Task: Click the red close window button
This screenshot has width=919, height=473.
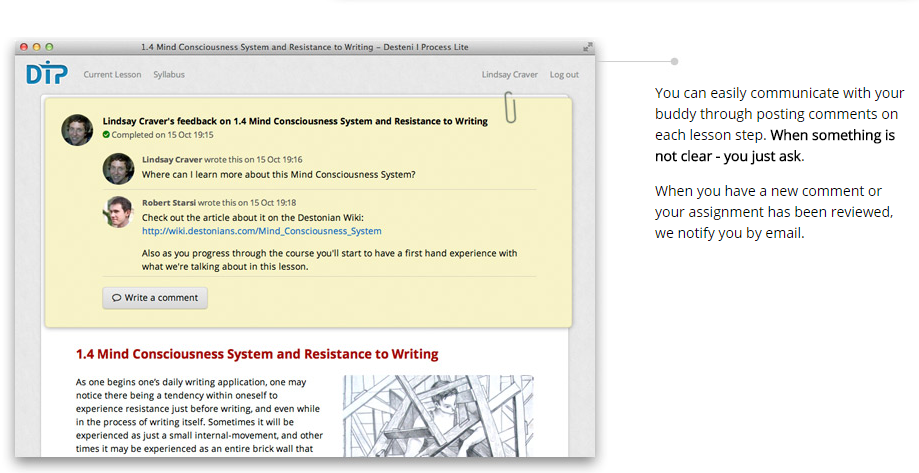Action: 24,47
